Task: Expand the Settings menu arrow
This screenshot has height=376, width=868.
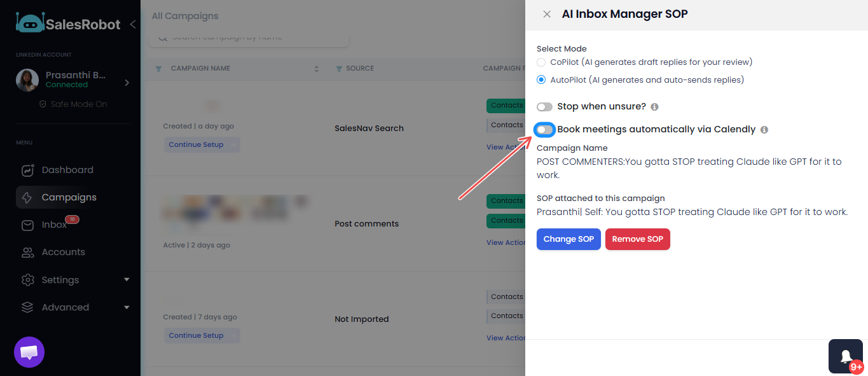Action: click(127, 280)
